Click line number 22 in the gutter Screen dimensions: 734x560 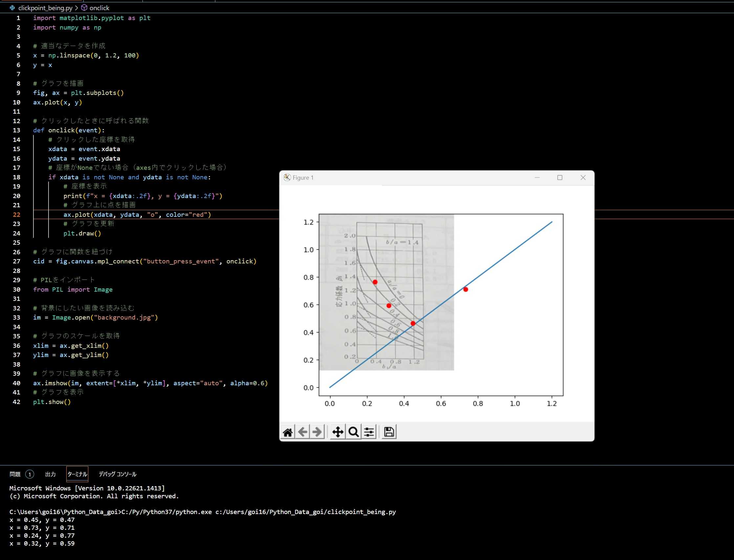[x=17, y=215]
